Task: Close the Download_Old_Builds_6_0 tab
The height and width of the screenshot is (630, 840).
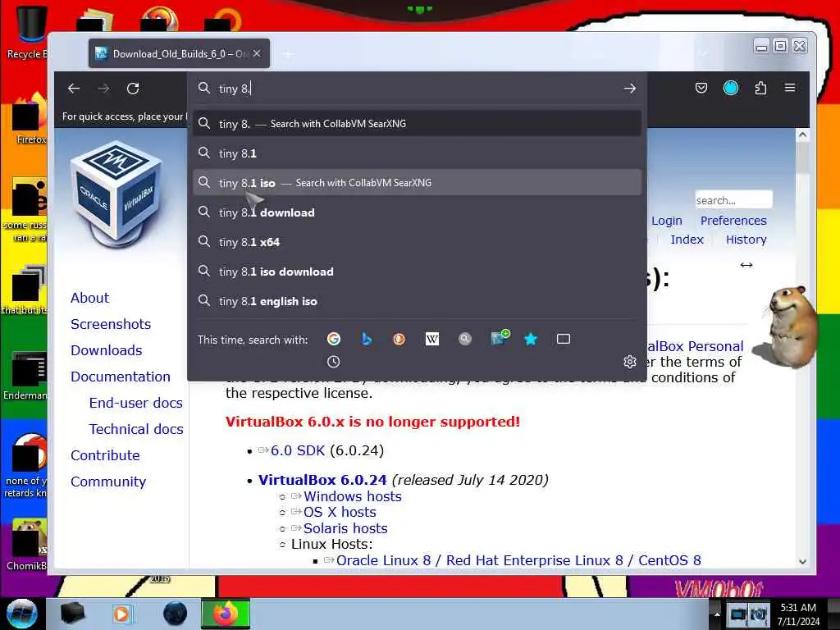Action: coord(257,53)
